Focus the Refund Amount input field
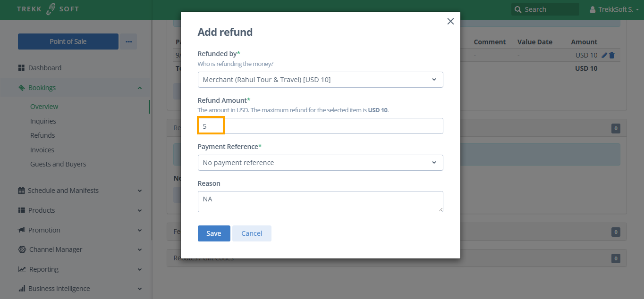The width and height of the screenshot is (644, 299). (x=320, y=126)
